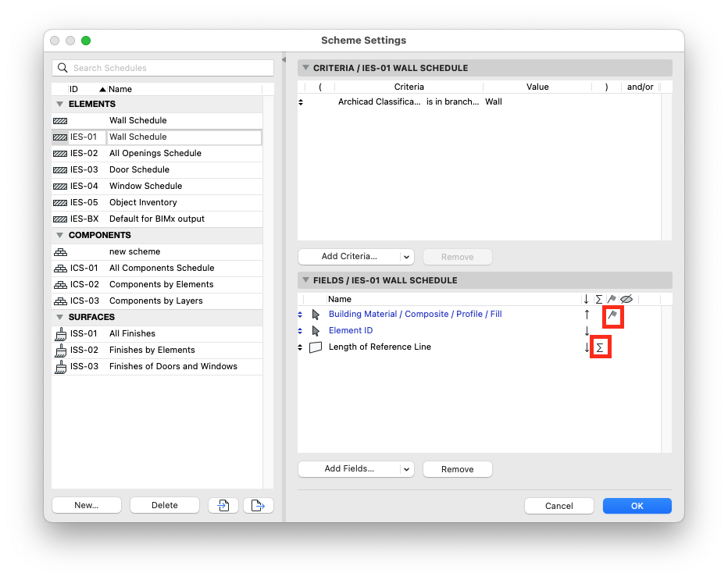The image size is (728, 580).
Task: Click the arrow cursor icon beside Element ID
Action: coord(316,331)
